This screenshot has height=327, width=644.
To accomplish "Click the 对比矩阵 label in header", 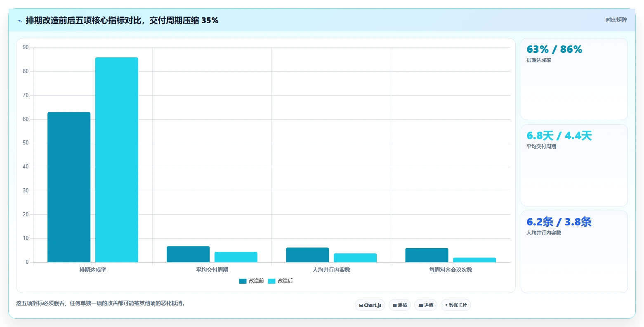I will click(x=616, y=20).
